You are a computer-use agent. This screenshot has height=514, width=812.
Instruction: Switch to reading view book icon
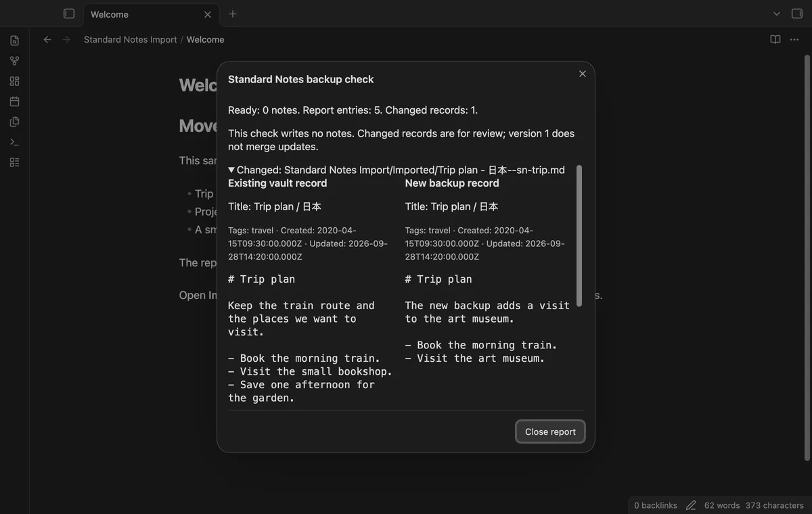775,39
